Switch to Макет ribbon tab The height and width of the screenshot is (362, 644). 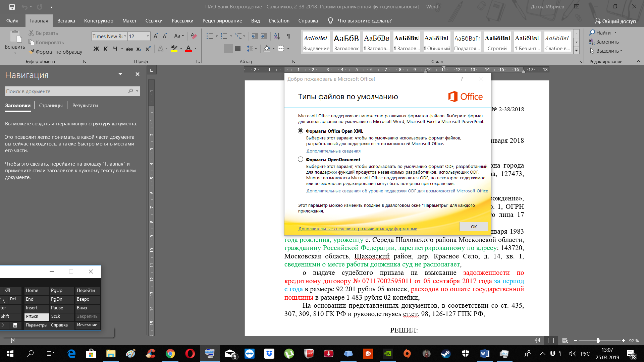tap(129, 21)
